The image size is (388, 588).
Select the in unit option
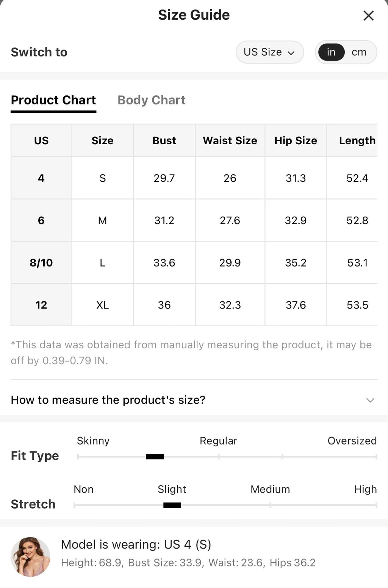(331, 52)
